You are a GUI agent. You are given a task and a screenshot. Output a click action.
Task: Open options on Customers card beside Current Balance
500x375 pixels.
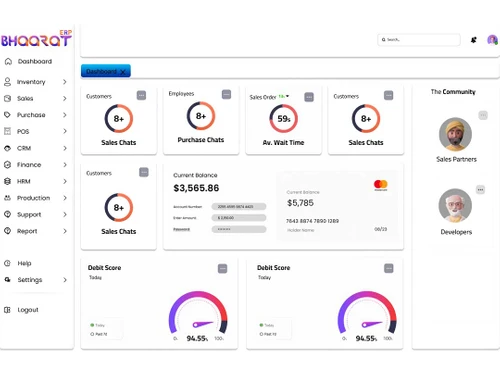coord(144,172)
